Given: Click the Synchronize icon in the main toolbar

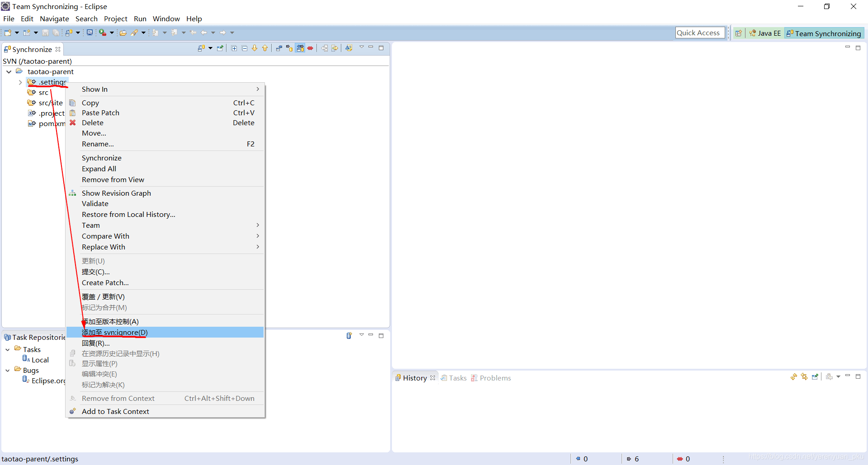Looking at the screenshot, I should (69, 33).
